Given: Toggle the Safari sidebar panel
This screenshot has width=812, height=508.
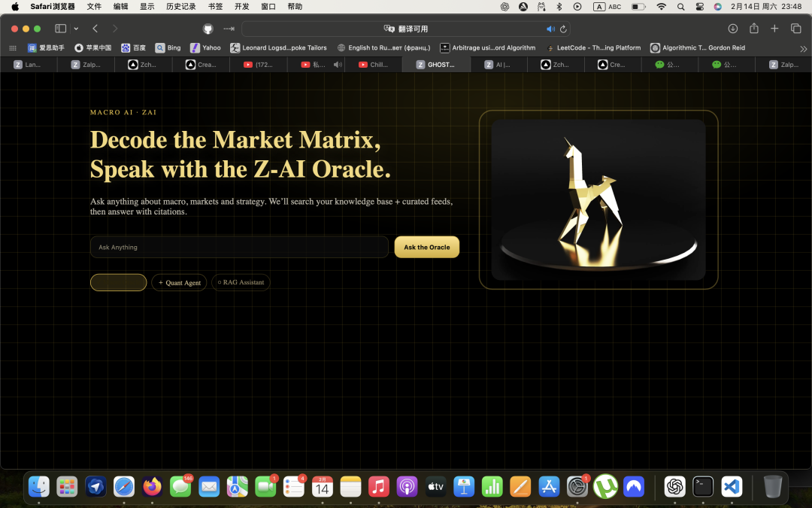Looking at the screenshot, I should (61, 29).
